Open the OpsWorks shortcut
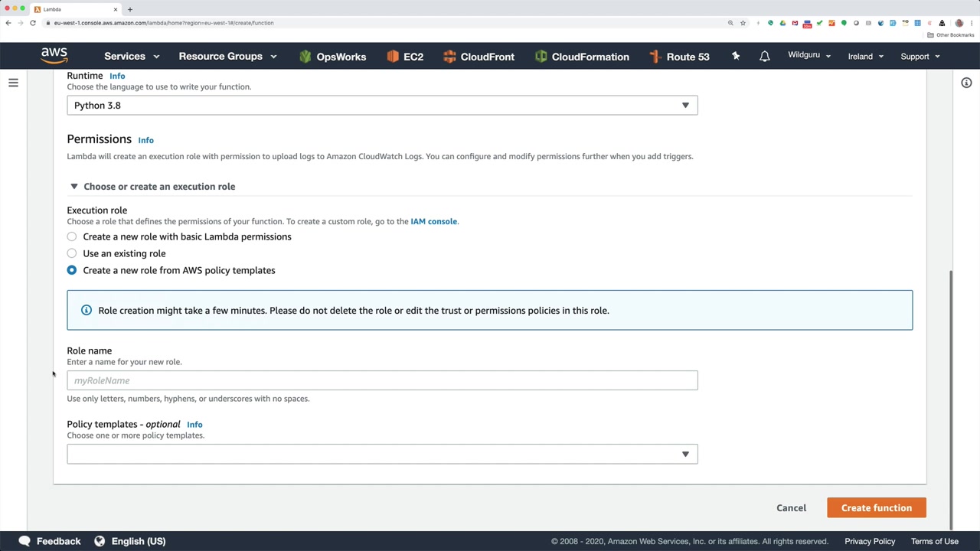 (332, 57)
